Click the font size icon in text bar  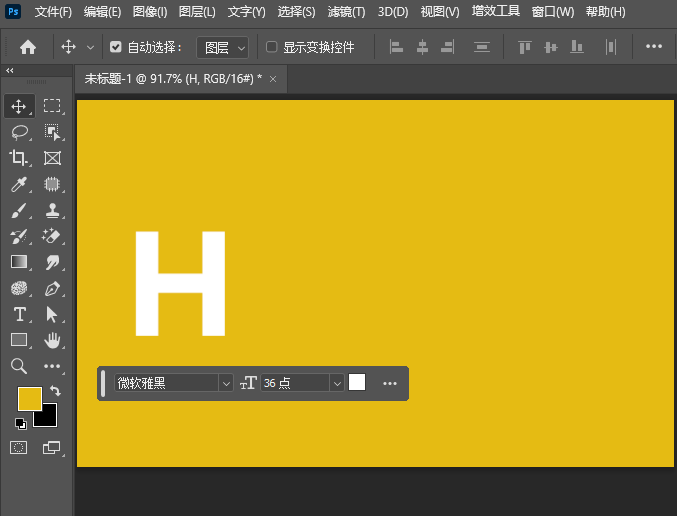point(248,383)
